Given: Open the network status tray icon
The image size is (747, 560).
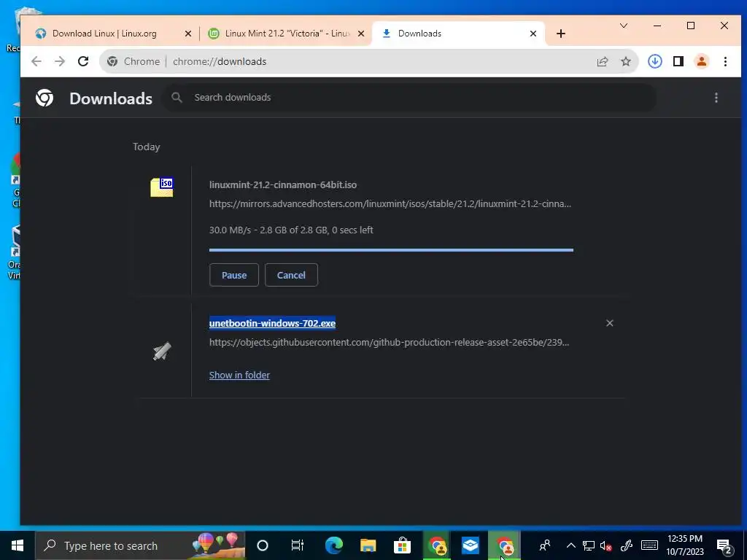Looking at the screenshot, I should (589, 545).
